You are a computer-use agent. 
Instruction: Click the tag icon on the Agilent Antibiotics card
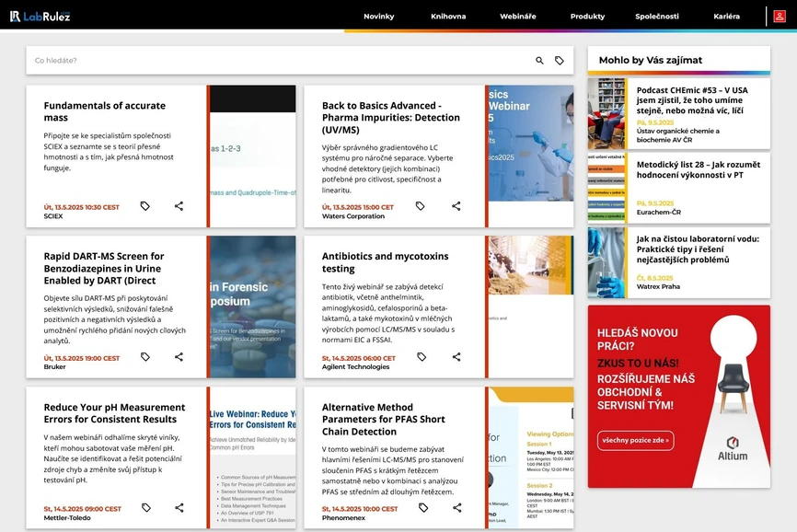422,357
